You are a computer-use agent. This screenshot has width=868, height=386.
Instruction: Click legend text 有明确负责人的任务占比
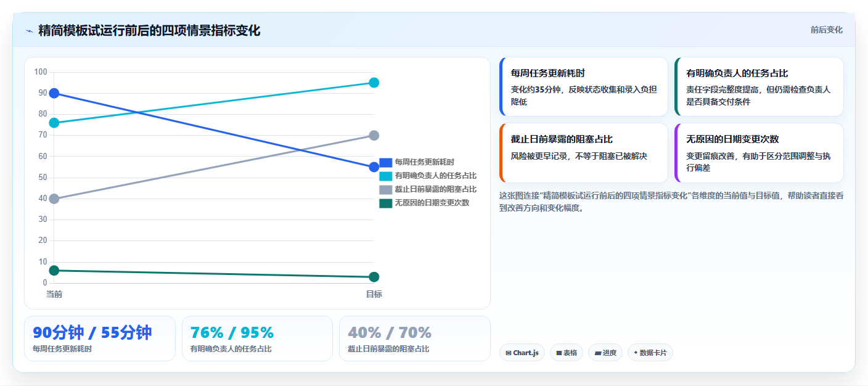point(436,176)
